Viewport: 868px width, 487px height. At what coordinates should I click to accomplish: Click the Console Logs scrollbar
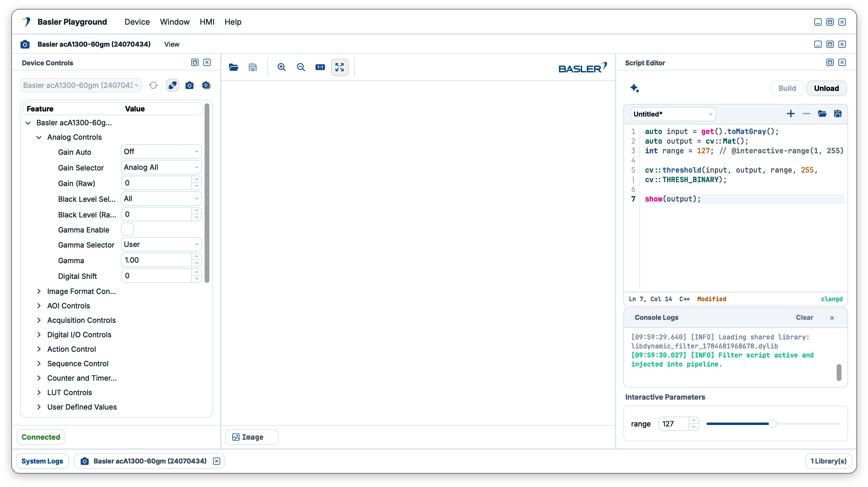839,372
